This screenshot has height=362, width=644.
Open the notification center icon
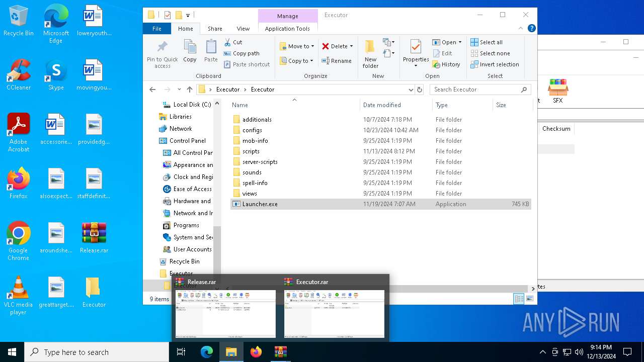627,352
